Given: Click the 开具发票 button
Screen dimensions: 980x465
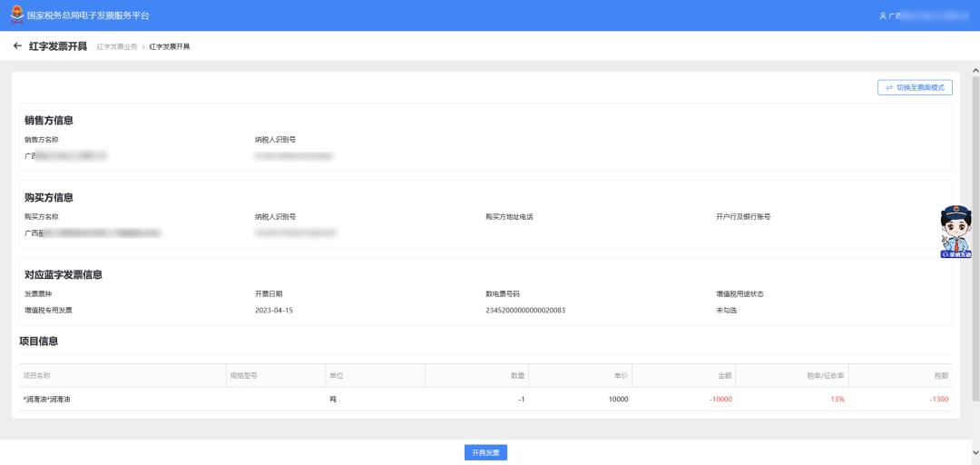Looking at the screenshot, I should [485, 452].
